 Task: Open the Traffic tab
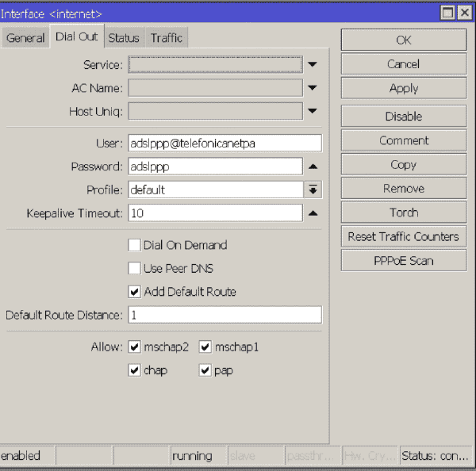167,38
